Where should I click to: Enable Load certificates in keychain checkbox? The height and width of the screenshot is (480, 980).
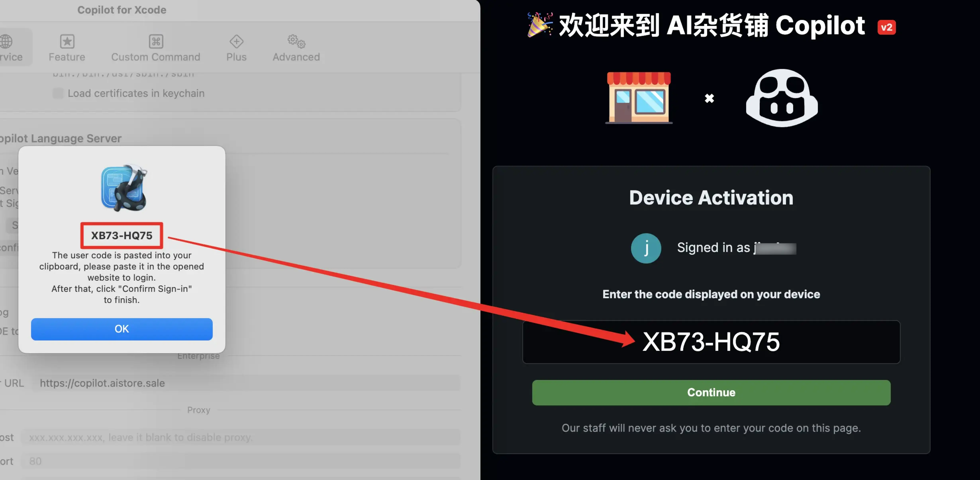point(58,93)
